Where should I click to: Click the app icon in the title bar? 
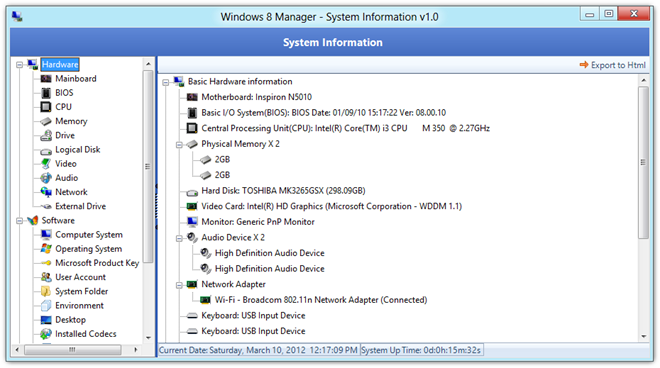pos(18,16)
